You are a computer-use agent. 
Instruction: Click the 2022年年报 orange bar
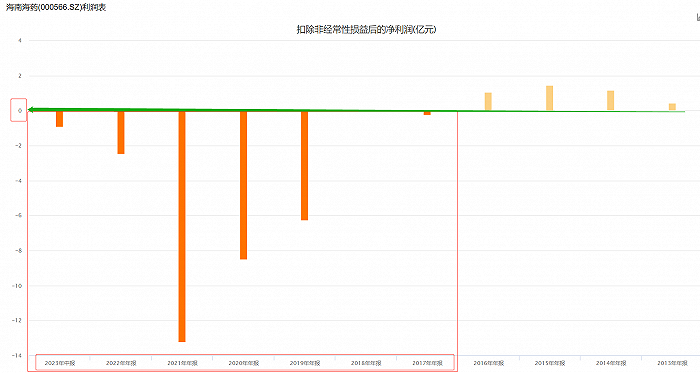[x=121, y=133]
